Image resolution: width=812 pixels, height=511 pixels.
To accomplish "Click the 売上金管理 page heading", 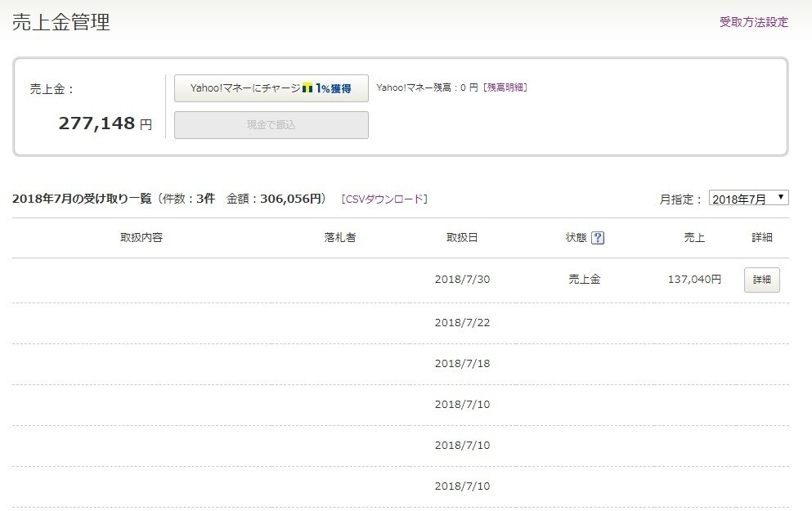I will (61, 22).
